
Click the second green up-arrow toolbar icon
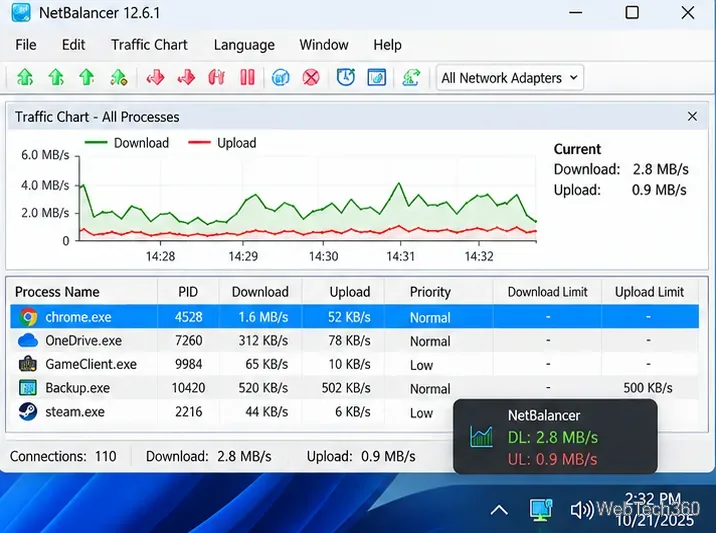pyautogui.click(x=56, y=78)
